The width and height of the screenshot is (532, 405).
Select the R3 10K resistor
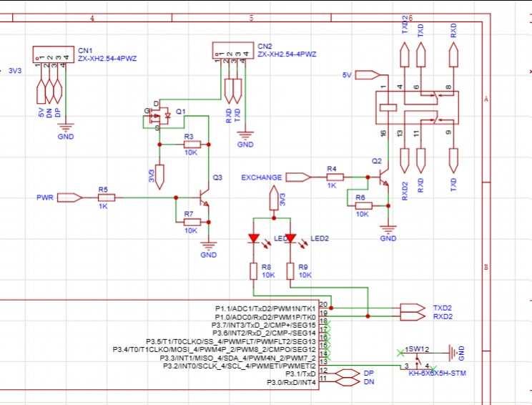click(x=192, y=145)
